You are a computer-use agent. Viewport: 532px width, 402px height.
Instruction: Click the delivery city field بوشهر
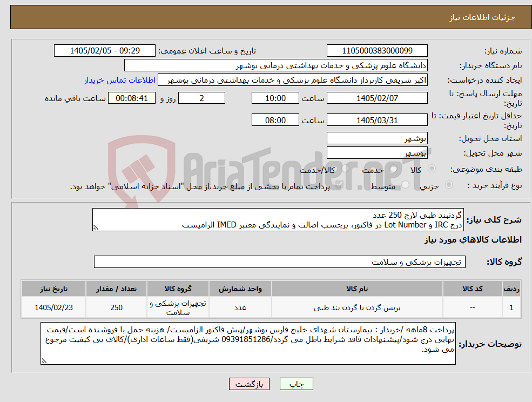[x=377, y=153]
